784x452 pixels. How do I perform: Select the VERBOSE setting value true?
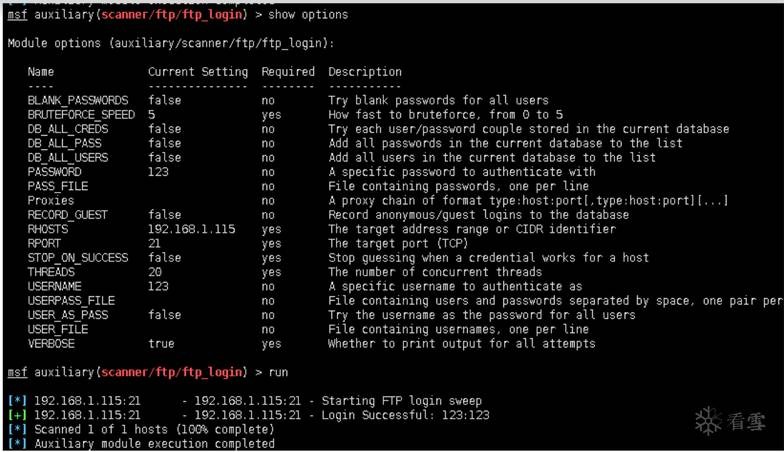click(x=162, y=344)
